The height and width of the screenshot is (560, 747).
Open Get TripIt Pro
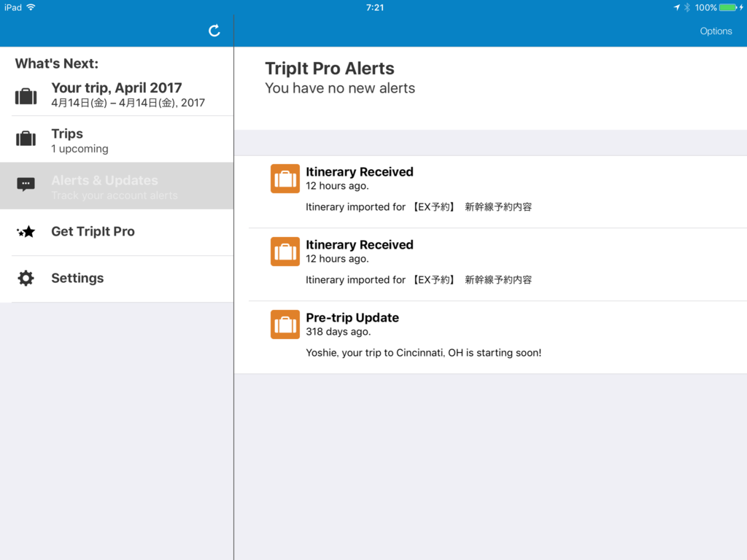(x=117, y=232)
